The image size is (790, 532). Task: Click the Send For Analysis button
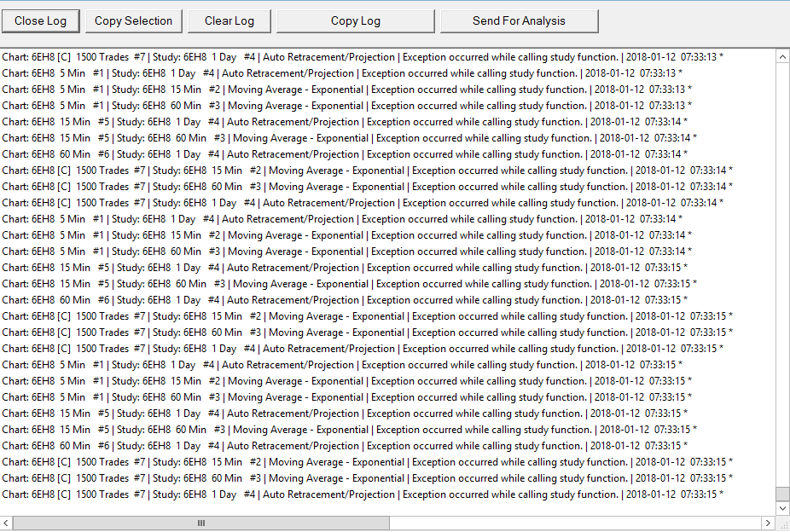point(519,21)
